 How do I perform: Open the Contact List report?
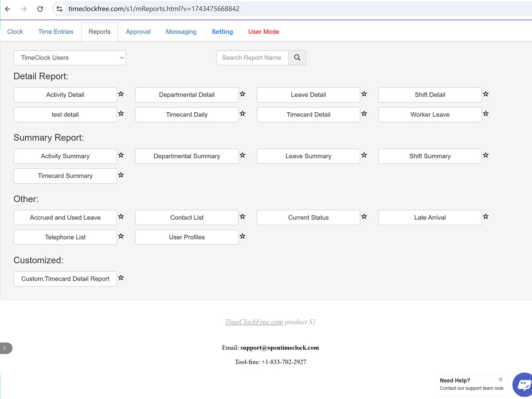(187, 218)
